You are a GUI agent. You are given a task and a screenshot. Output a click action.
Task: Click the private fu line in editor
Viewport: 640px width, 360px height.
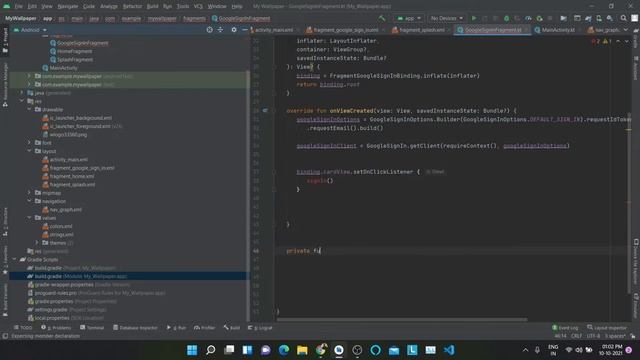[x=304, y=251]
